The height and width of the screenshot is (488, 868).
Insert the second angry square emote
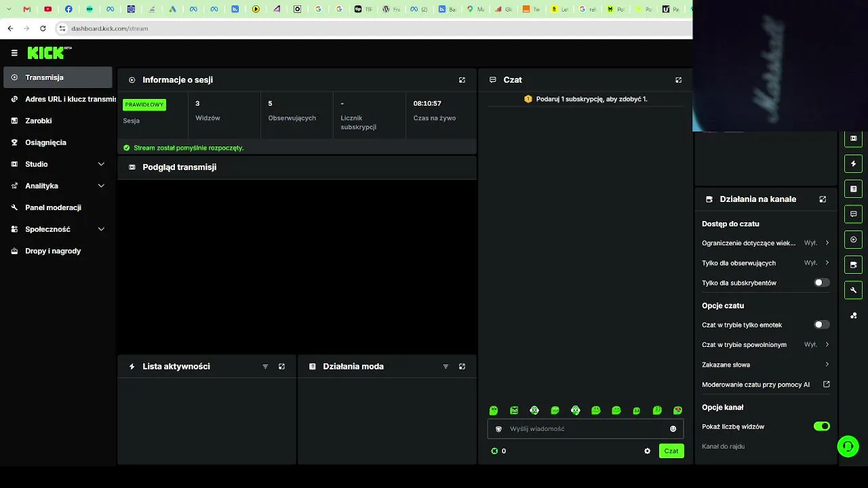tap(514, 410)
